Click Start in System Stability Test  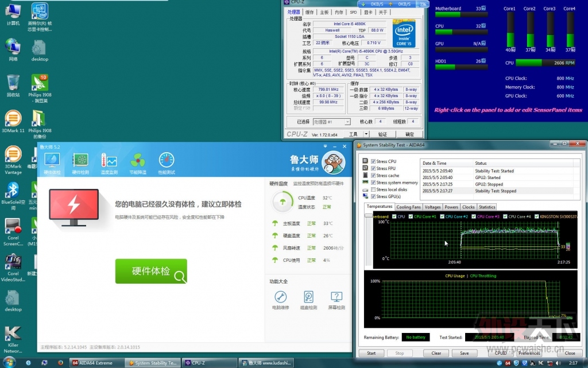[x=371, y=353]
